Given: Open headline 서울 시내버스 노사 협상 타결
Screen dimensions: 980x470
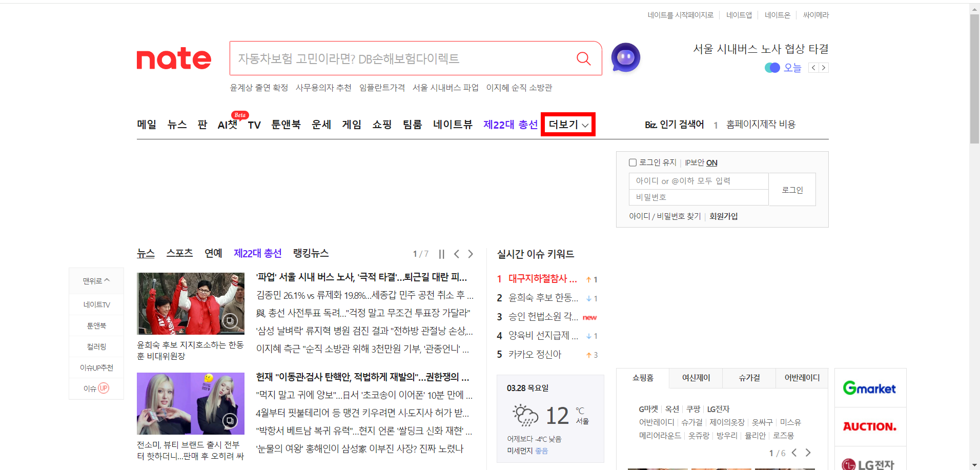Looking at the screenshot, I should point(761,49).
